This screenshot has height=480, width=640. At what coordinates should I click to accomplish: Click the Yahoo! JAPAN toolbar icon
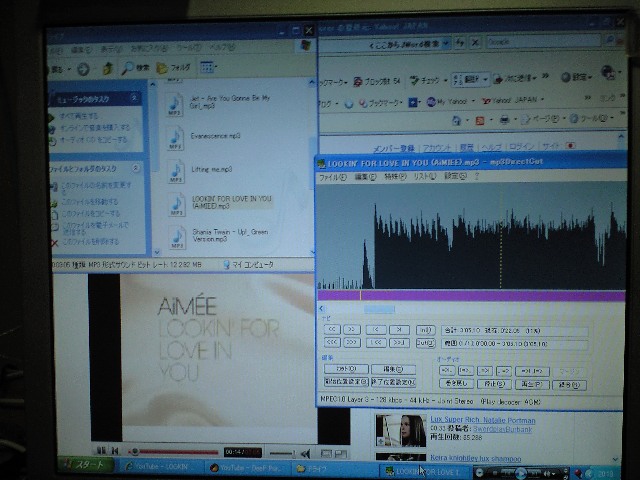point(486,100)
